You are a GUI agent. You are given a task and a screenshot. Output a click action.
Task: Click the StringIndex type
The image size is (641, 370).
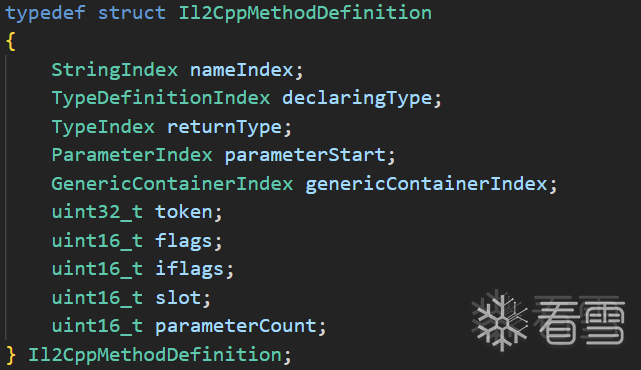pos(114,70)
